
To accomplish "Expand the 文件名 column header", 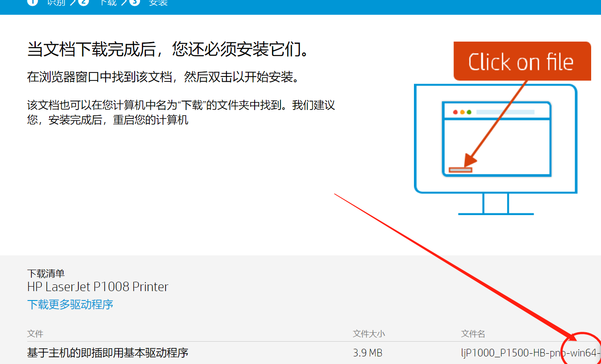I will [x=473, y=333].
